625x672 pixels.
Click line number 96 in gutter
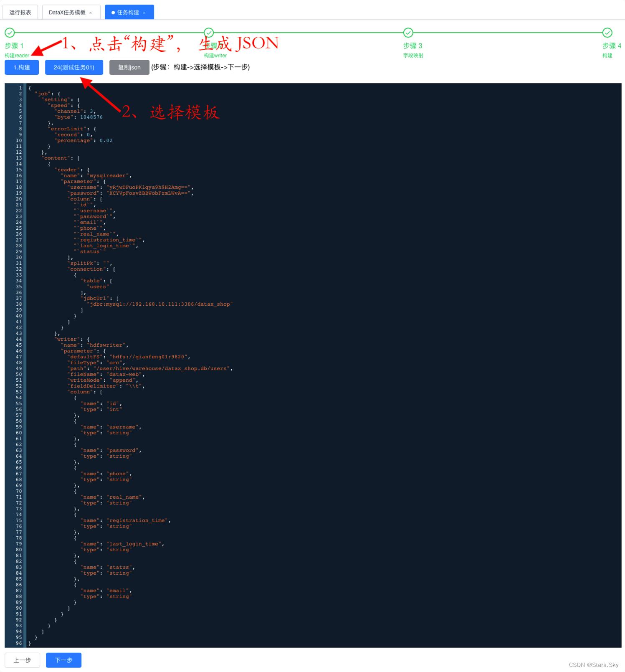tap(19, 643)
